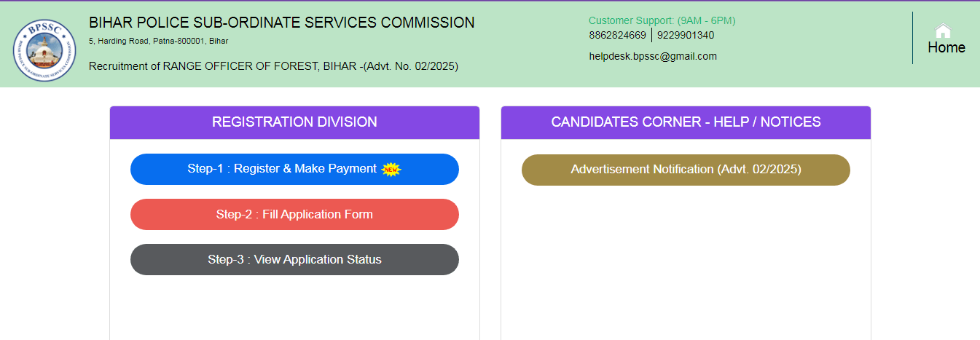Screen dimensions: 980x340
Task: Click the Customer Support (9AM - 6PM) label
Action: [x=662, y=20]
